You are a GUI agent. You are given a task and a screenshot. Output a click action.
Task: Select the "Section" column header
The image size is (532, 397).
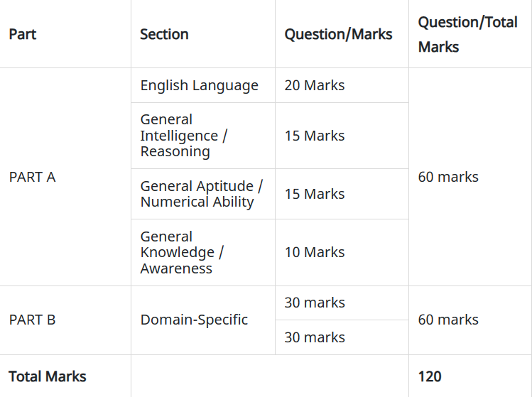coord(164,34)
